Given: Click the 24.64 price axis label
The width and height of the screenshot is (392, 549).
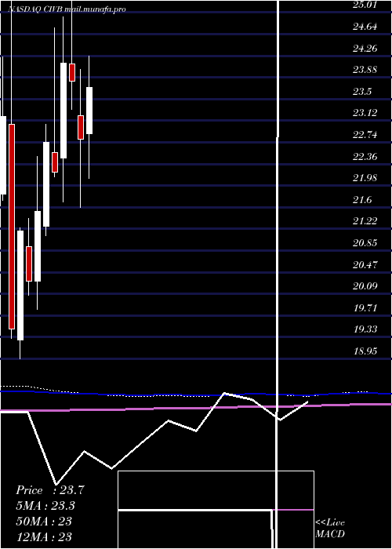Looking at the screenshot, I should pyautogui.click(x=365, y=26).
